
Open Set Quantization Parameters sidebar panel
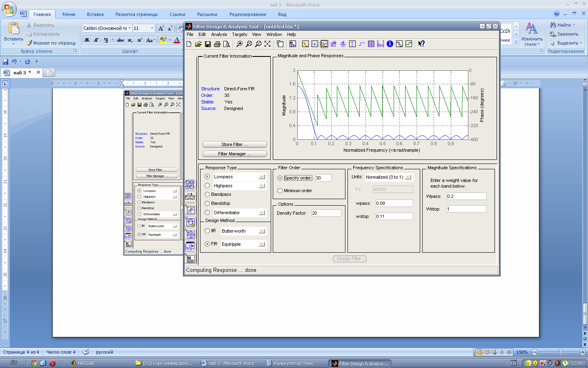click(x=190, y=209)
